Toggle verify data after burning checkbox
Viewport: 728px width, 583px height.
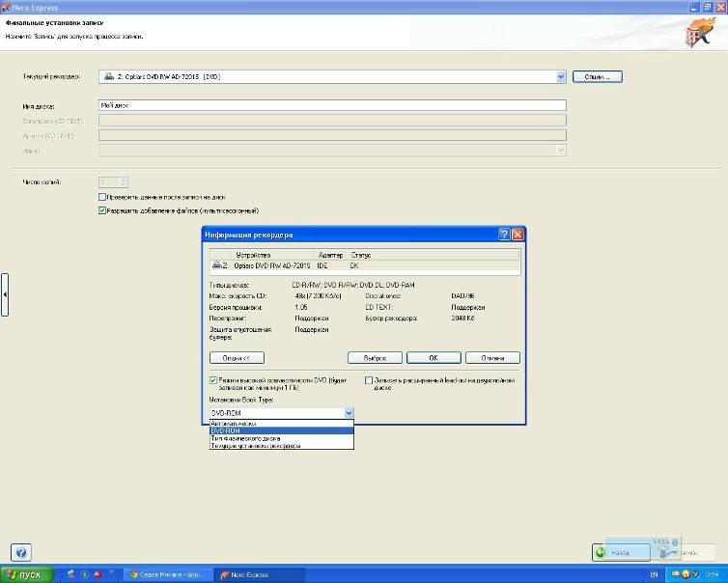point(102,197)
